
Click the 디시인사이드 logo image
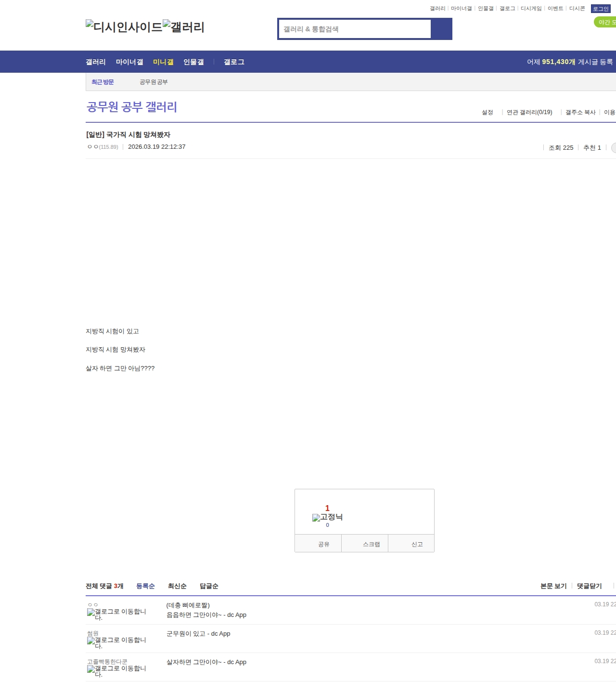click(x=124, y=27)
